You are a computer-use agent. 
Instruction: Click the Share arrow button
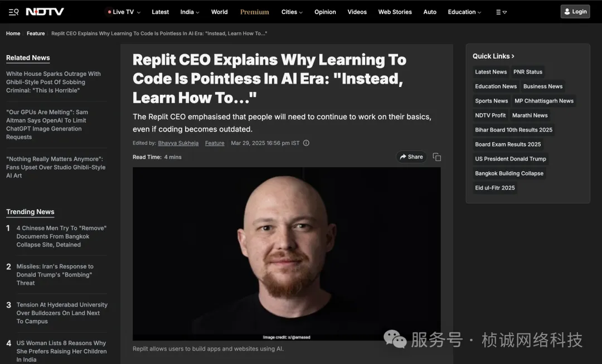coord(411,156)
